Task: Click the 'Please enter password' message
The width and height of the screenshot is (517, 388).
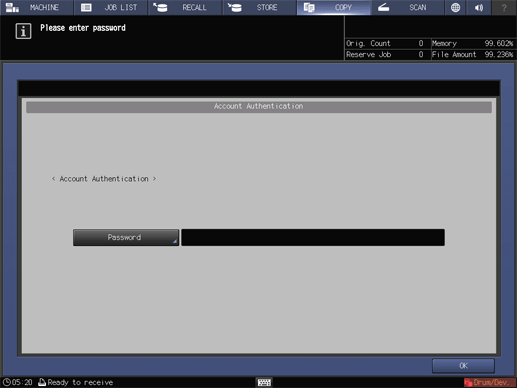Action: point(83,28)
